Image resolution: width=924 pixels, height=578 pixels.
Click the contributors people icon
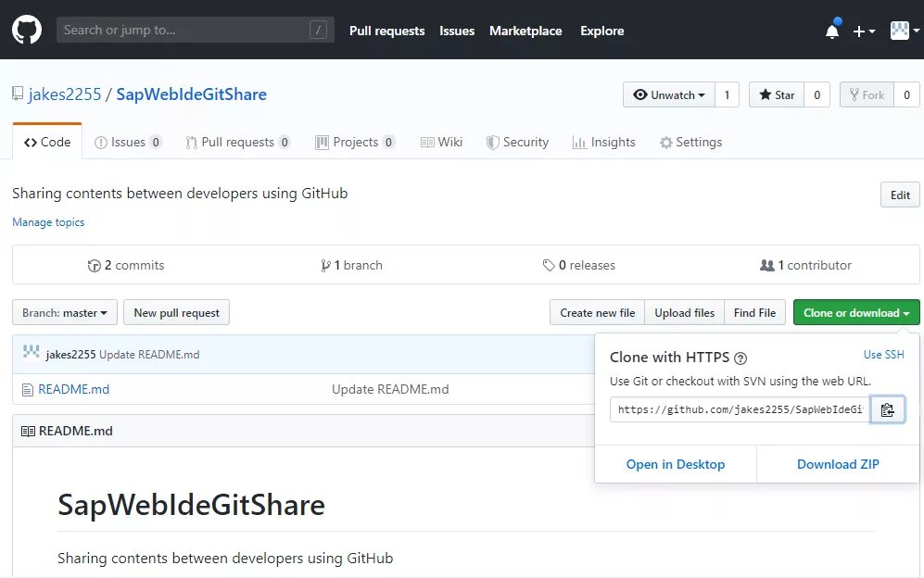click(x=766, y=266)
